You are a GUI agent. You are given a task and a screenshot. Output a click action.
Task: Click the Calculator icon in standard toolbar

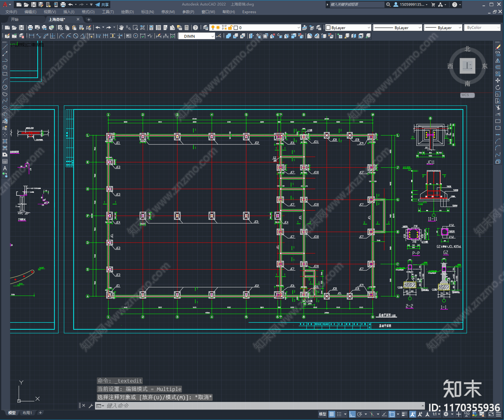pyautogui.click(x=186, y=28)
